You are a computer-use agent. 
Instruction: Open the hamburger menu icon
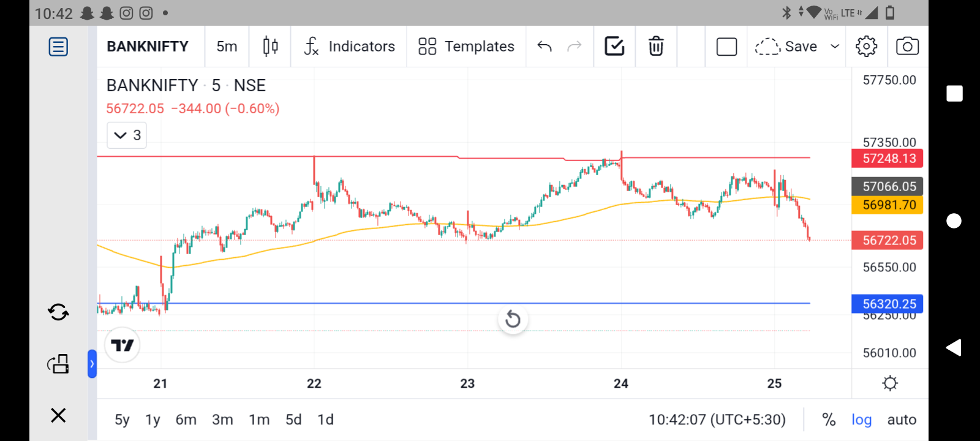click(x=58, y=47)
